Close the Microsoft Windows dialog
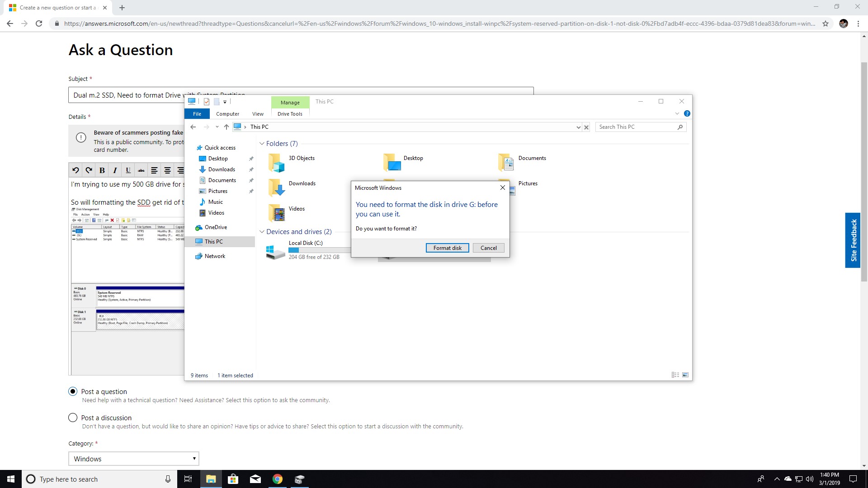 (502, 188)
